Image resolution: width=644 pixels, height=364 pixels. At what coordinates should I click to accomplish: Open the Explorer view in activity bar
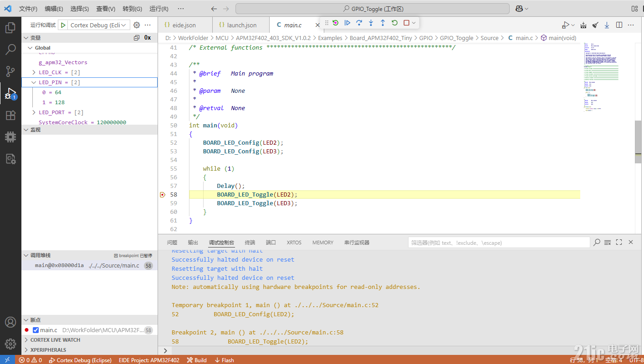point(10,28)
